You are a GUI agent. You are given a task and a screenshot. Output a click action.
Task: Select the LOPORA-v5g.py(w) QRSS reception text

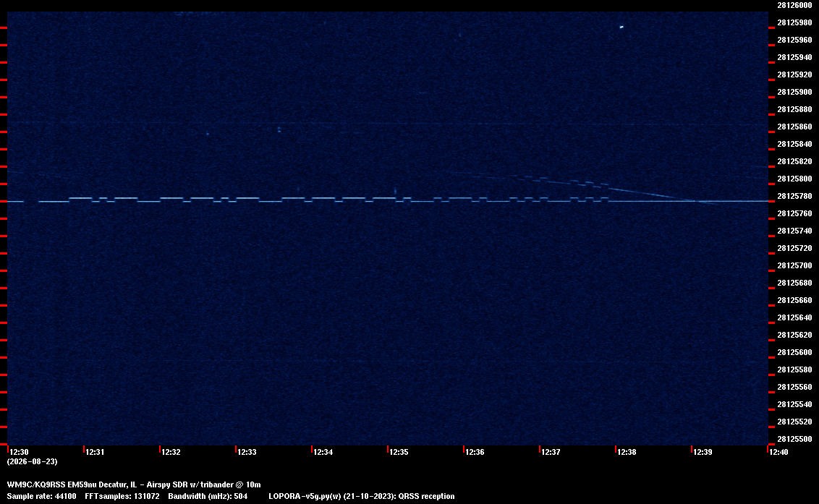point(362,496)
